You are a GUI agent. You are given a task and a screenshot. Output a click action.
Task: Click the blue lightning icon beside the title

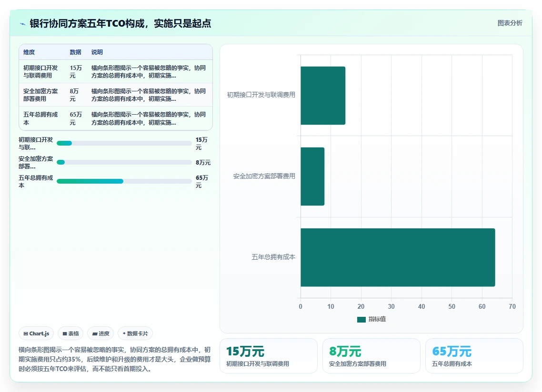click(x=22, y=24)
